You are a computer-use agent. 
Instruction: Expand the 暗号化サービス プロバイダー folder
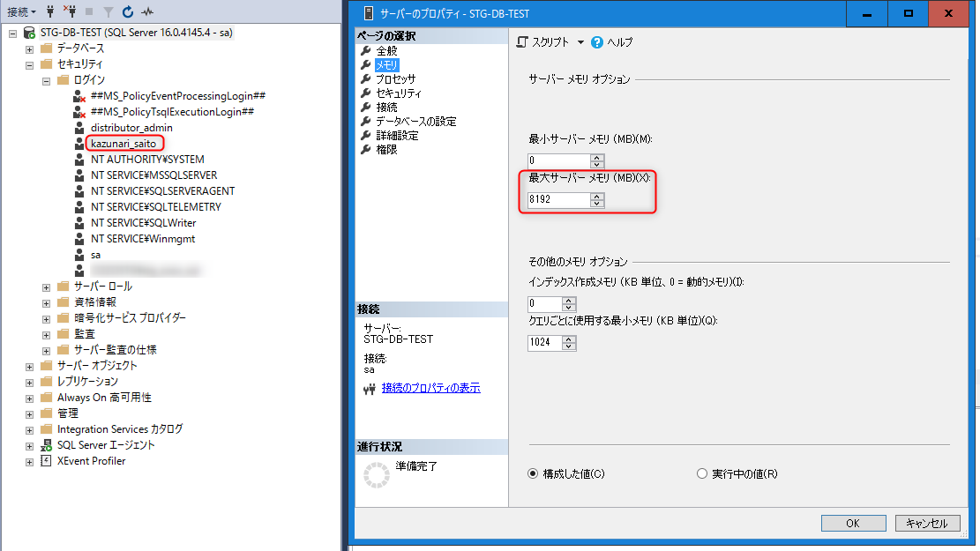46,319
